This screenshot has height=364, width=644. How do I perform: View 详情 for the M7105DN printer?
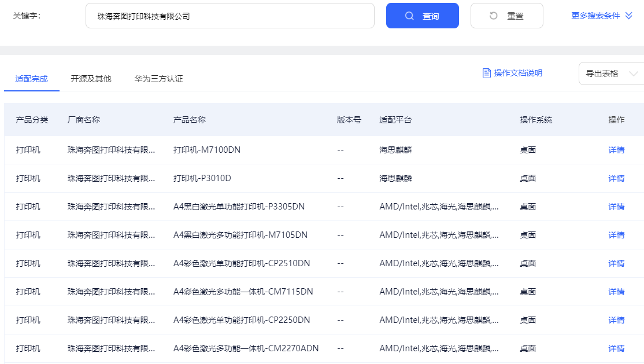(616, 235)
